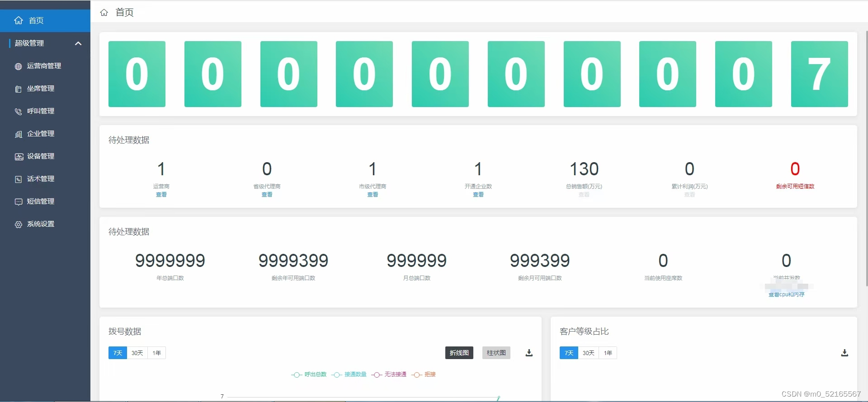Open 设备管理 menu item

[45, 156]
